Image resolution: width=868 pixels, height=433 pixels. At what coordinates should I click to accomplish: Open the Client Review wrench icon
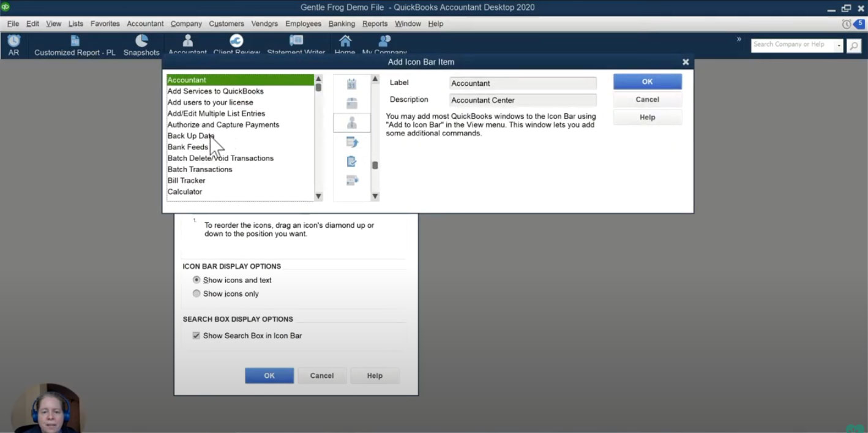coord(236,40)
